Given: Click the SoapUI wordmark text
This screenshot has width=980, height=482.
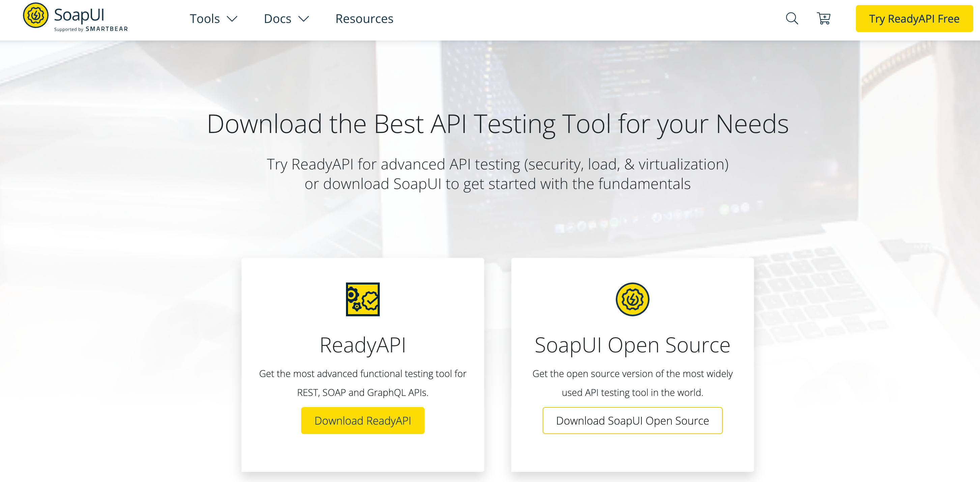Looking at the screenshot, I should coord(79,15).
